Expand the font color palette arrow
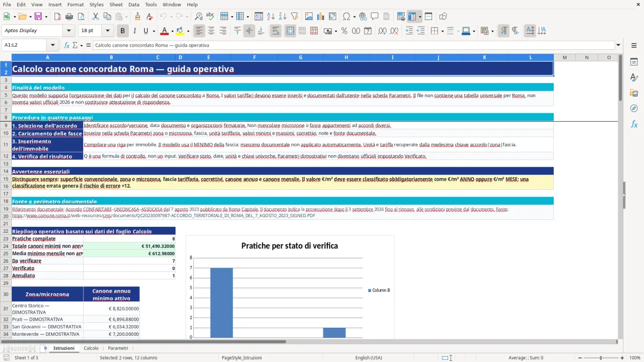The width and height of the screenshot is (644, 362). coord(172,31)
